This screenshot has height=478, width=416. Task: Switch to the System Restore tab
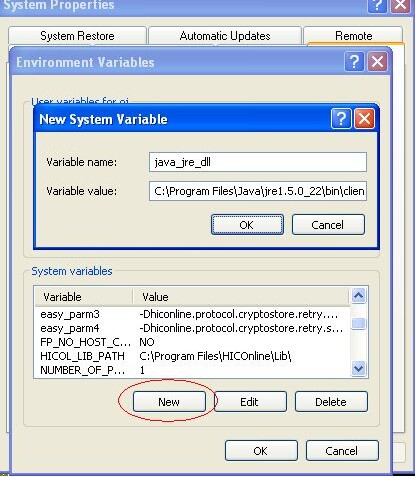[77, 36]
